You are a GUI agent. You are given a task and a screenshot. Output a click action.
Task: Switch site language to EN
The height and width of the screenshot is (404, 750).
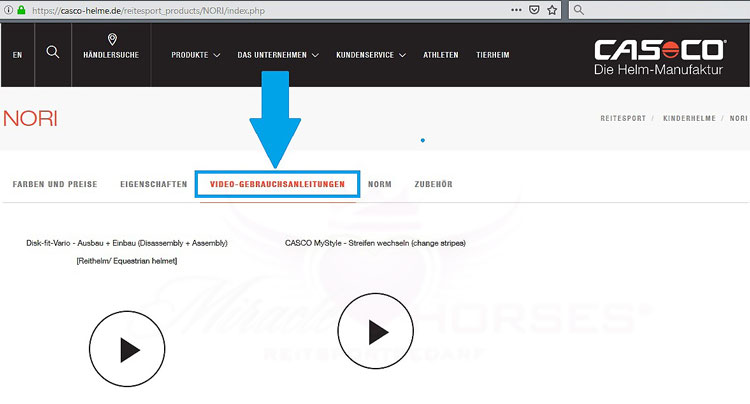[17, 55]
